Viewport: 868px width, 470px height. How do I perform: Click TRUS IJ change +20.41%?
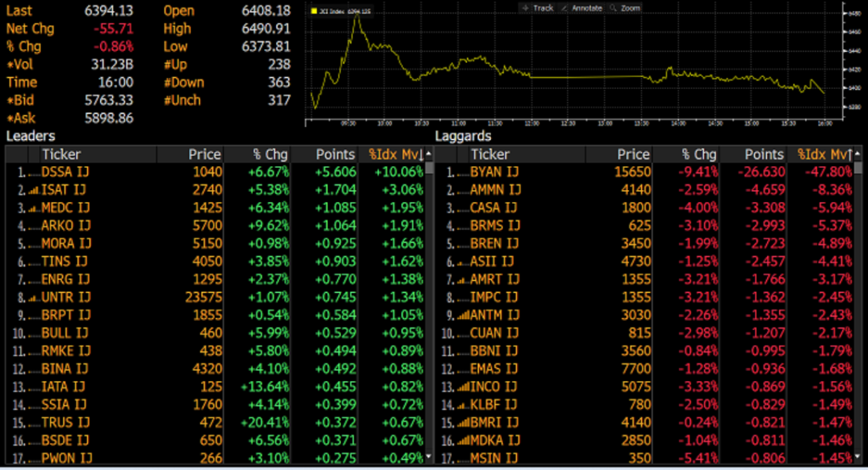coord(264,422)
